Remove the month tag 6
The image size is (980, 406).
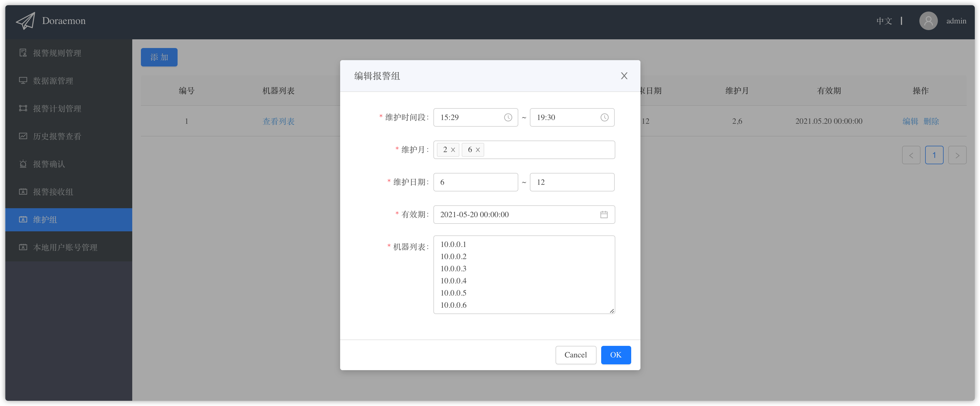click(478, 150)
